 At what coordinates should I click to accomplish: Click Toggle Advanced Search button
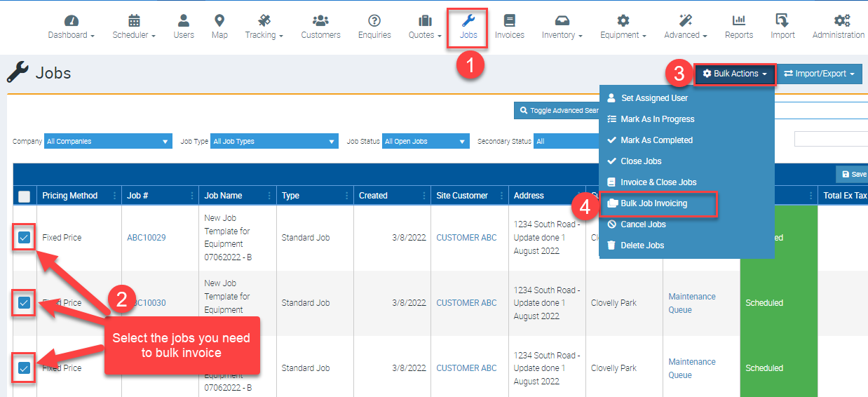(557, 110)
